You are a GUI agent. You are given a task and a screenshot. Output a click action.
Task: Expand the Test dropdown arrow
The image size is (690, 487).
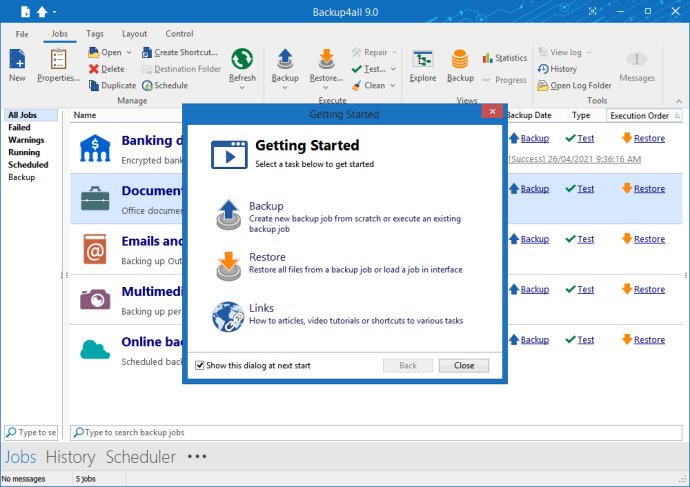tap(393, 69)
